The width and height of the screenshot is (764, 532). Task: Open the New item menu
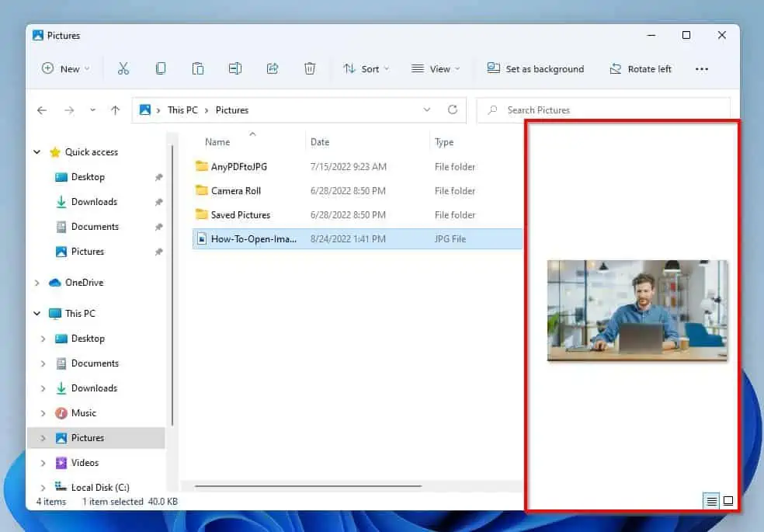66,68
